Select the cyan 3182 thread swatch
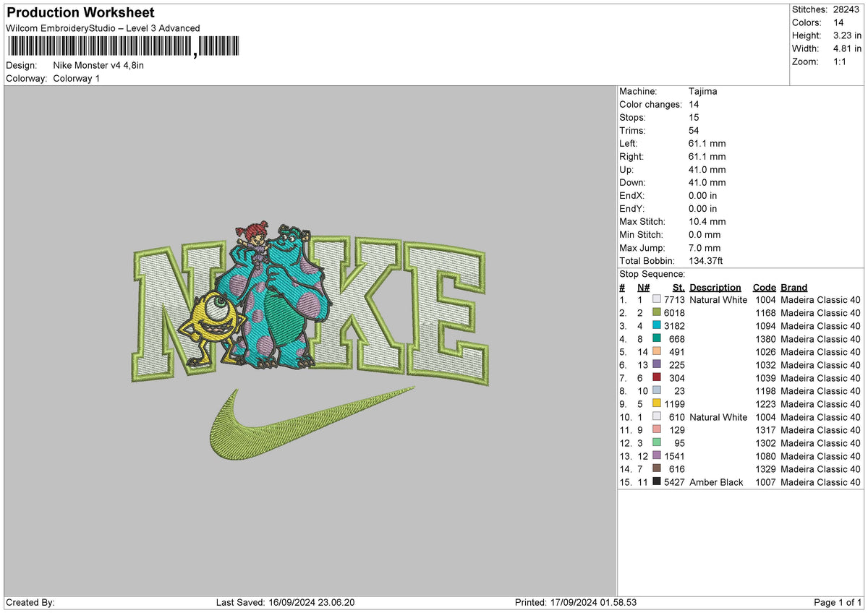868x613 pixels. [658, 326]
